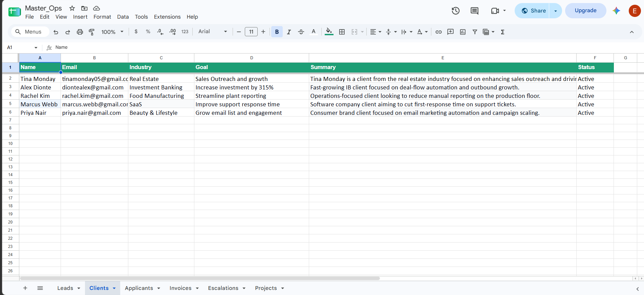Viewport: 644px width, 295px height.
Task: Switch to the Escalations sheet tab
Action: click(223, 288)
